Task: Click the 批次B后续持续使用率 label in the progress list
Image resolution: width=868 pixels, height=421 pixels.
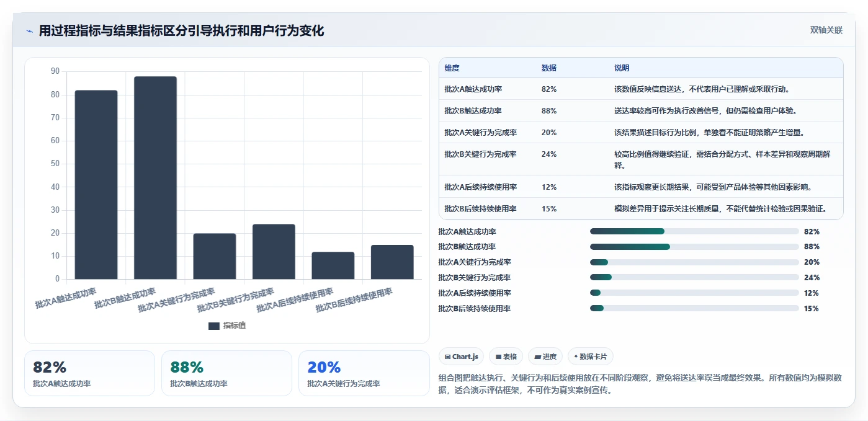Action: click(474, 309)
